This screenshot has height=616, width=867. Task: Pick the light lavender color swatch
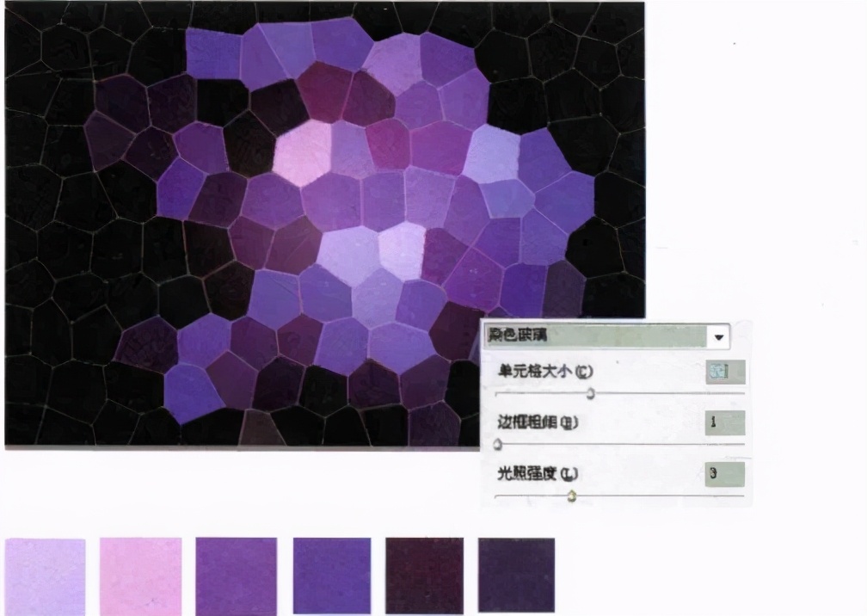pyautogui.click(x=46, y=576)
